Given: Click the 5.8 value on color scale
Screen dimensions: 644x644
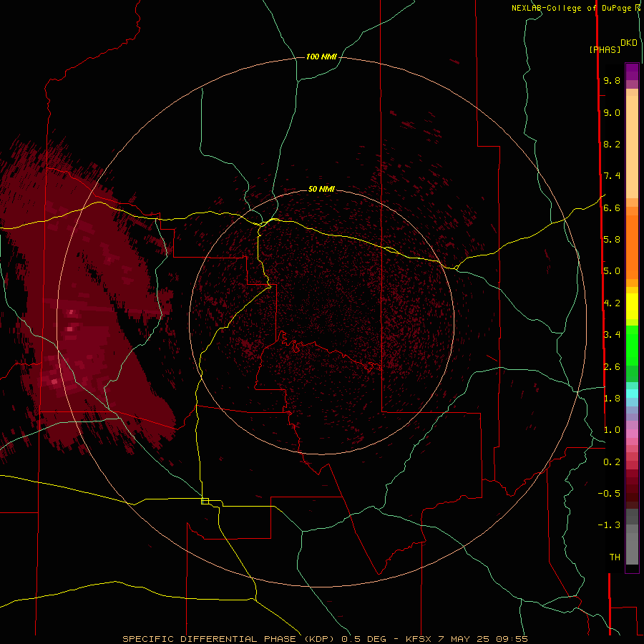Looking at the screenshot, I should (612, 239).
